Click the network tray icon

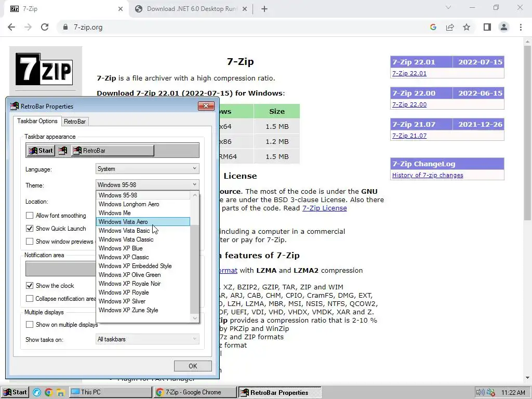tap(491, 393)
